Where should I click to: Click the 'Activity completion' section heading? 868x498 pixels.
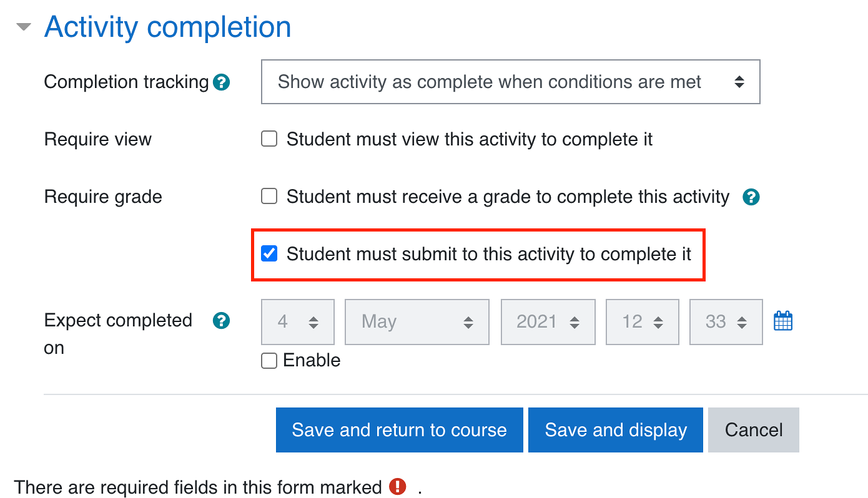[x=167, y=27]
